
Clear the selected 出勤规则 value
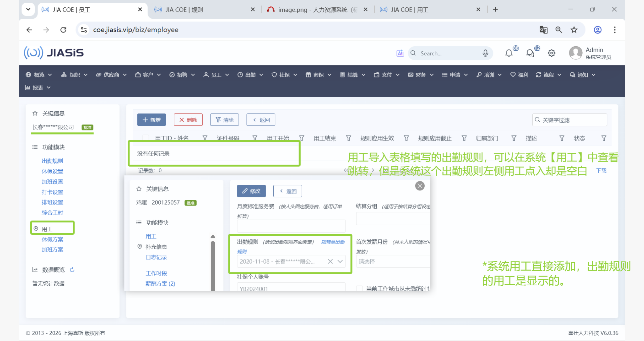click(330, 262)
